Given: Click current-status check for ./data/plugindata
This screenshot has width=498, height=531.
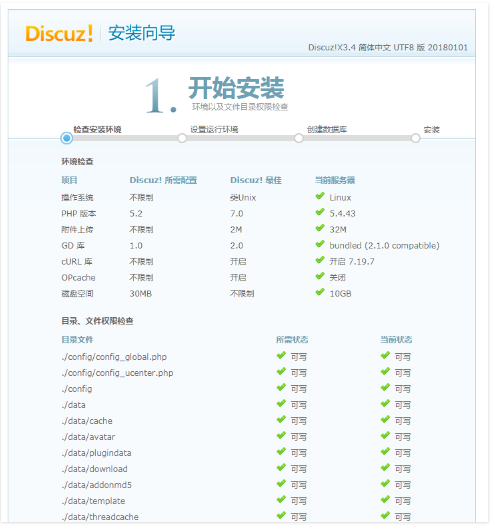Looking at the screenshot, I should point(385,452).
